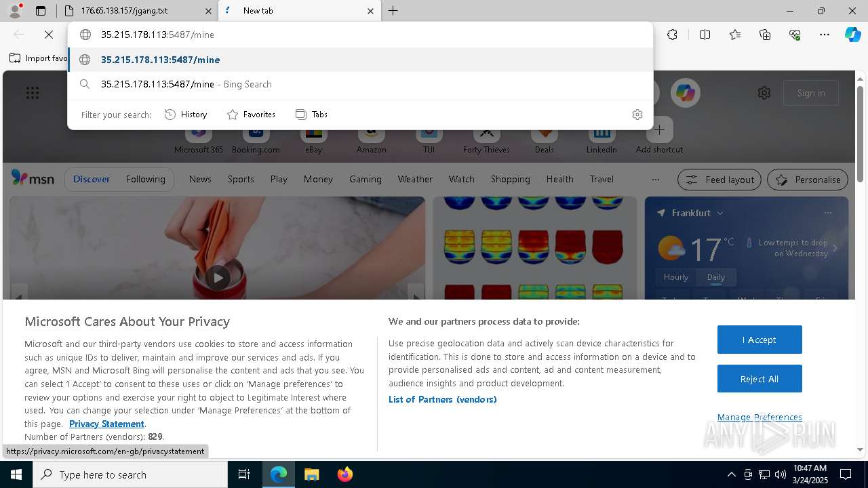Stop loading the page
The image size is (868, 488).
point(49,35)
